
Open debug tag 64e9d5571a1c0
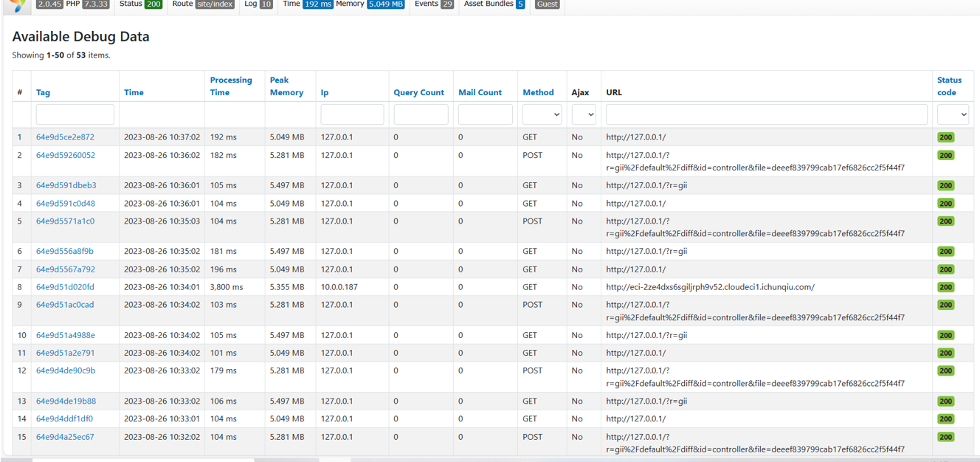(x=65, y=221)
